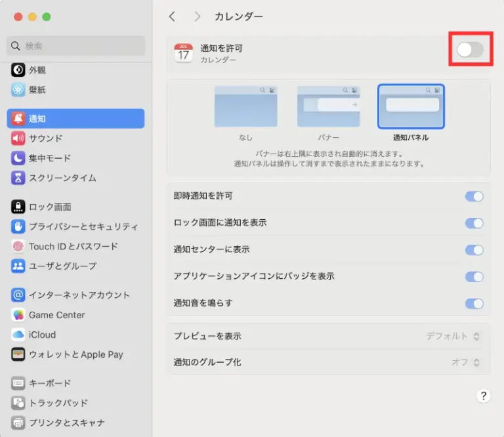Open Game Center text label in sidebar
The image size is (504, 437).
point(57,315)
